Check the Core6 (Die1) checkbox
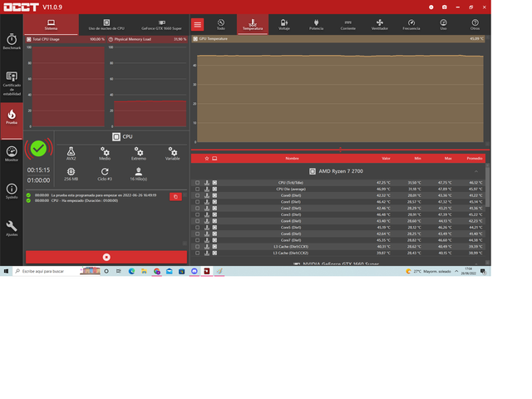 coord(198,234)
